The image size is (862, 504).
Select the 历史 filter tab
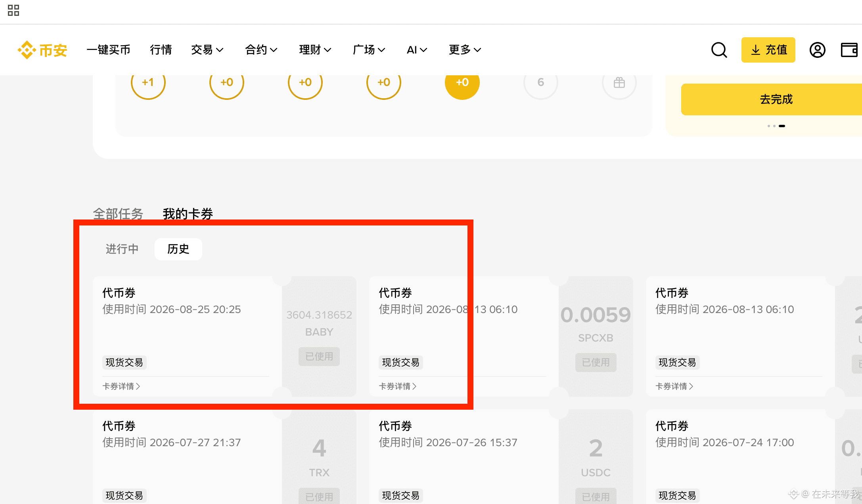178,249
